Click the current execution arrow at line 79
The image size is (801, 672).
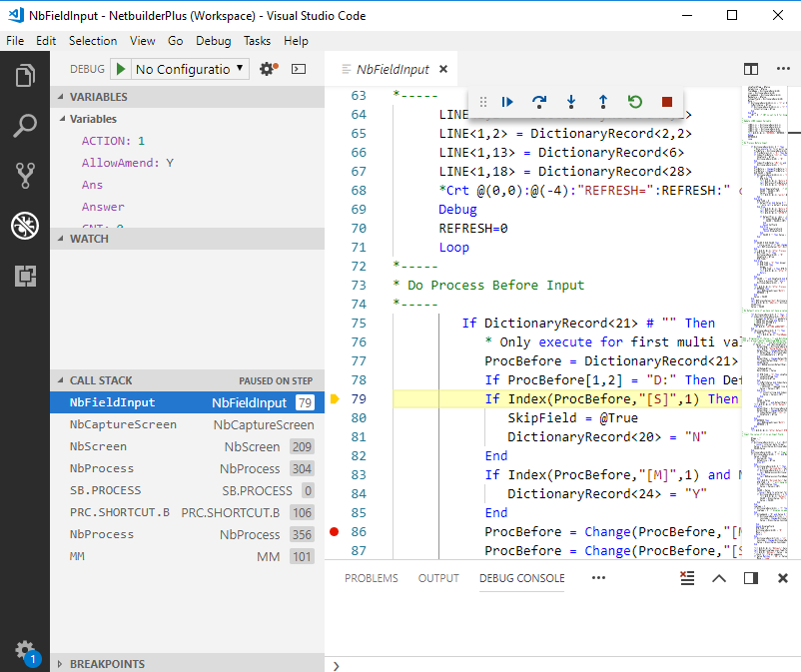[335, 399]
